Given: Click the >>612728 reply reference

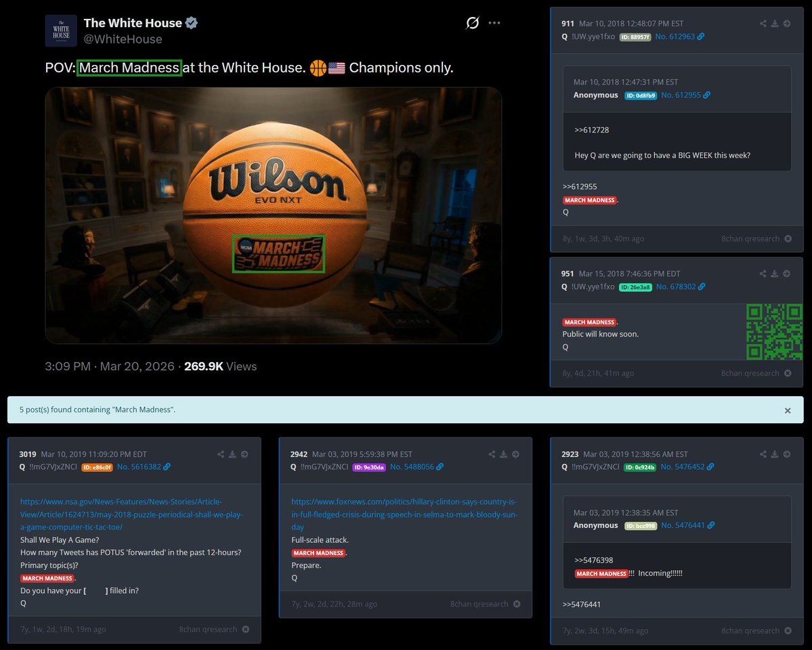Looking at the screenshot, I should pos(591,130).
